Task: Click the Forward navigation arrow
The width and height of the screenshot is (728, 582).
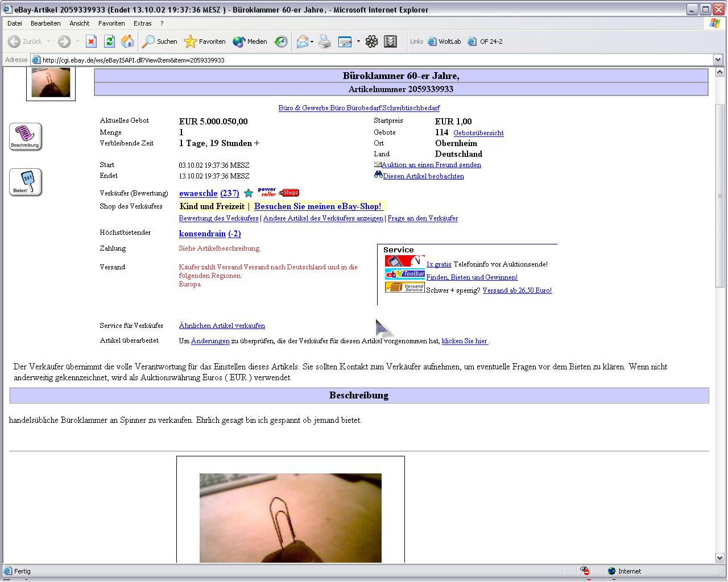Action: tap(64, 41)
